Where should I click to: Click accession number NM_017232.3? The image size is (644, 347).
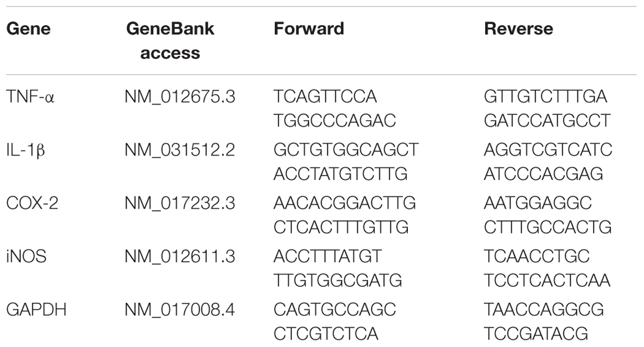(180, 204)
